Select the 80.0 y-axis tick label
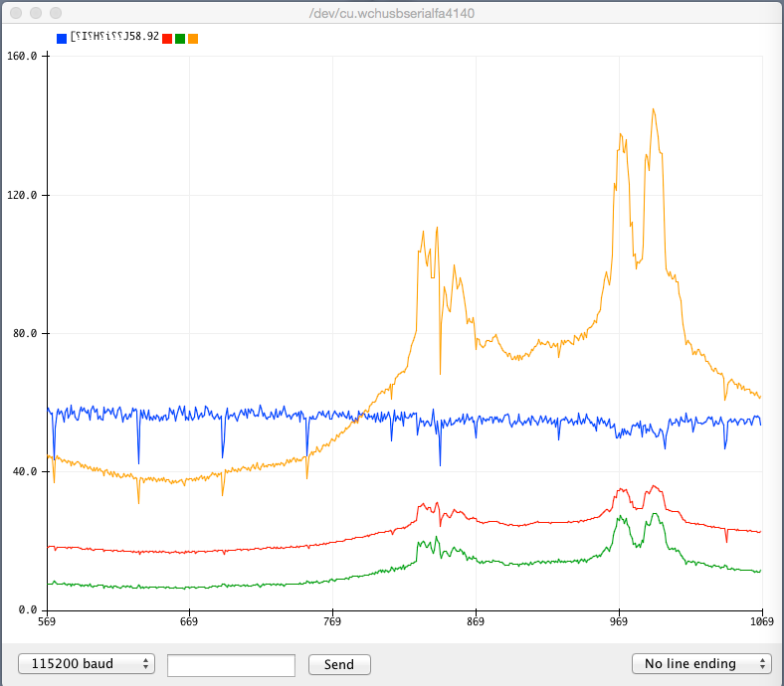 pyautogui.click(x=25, y=333)
